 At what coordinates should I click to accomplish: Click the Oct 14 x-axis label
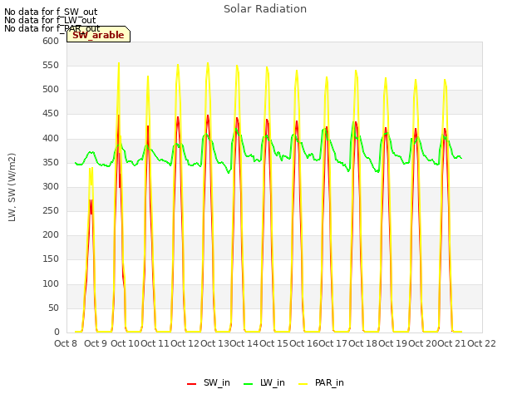[x=244, y=343]
